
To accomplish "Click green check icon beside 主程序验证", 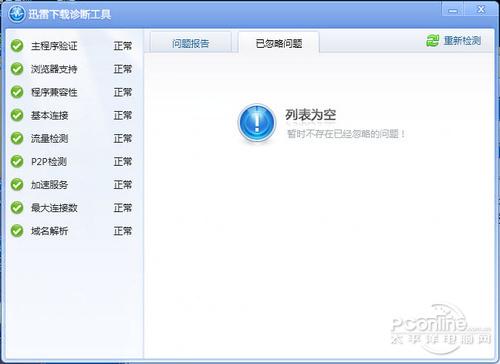I will 17,46.
